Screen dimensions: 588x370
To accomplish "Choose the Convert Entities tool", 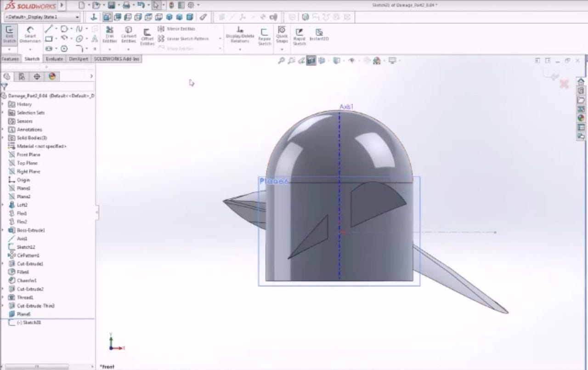I will (x=129, y=34).
